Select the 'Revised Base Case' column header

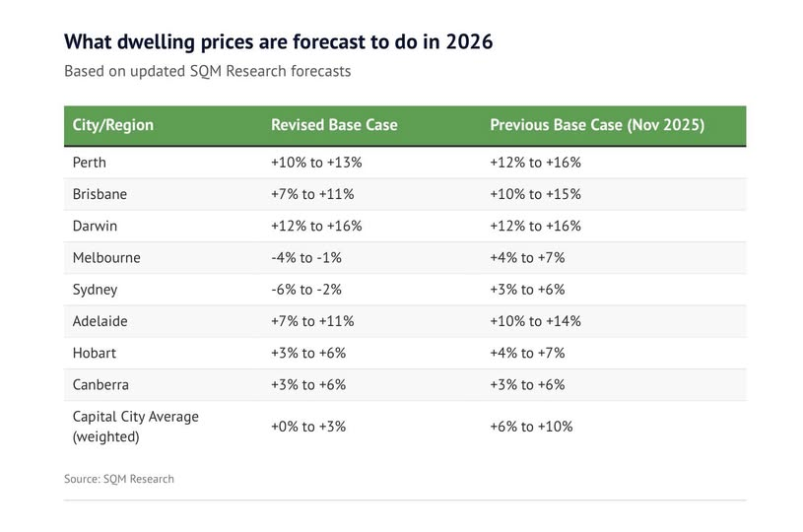334,126
